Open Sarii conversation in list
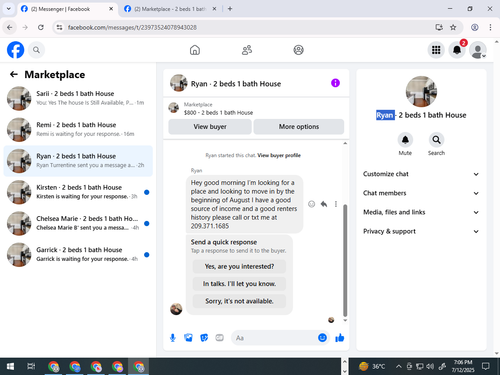The image size is (500, 375). point(78,98)
